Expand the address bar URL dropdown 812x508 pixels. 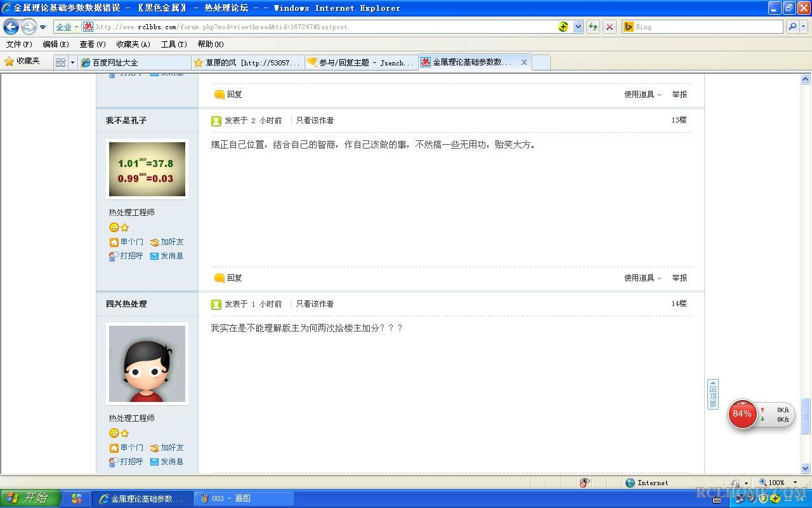click(578, 27)
